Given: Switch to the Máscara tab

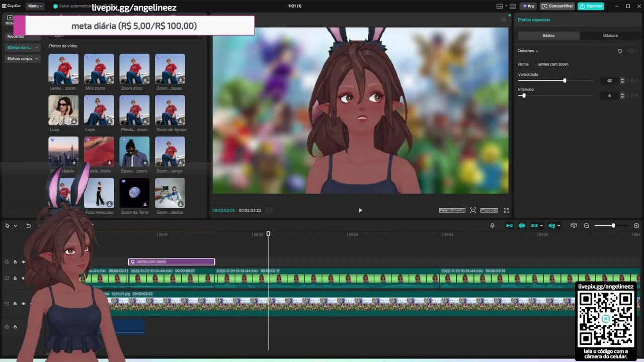Looking at the screenshot, I should (610, 36).
